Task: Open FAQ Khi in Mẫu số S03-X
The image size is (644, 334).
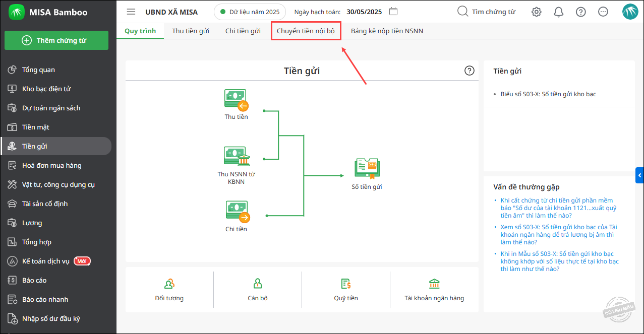Action: coord(559,261)
